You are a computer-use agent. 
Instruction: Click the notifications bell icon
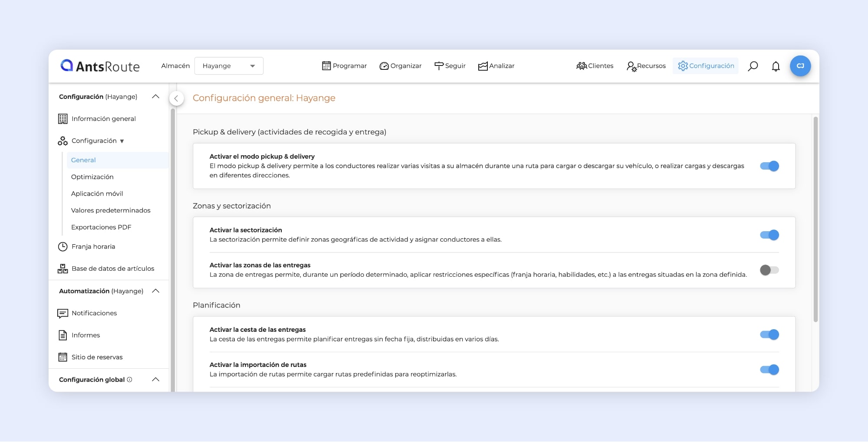tap(776, 66)
